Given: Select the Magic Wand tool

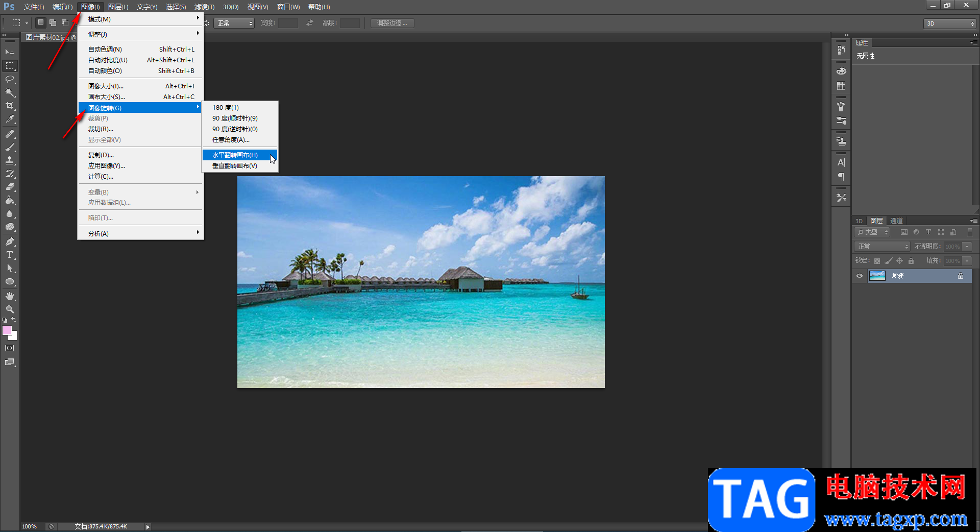Looking at the screenshot, I should coord(10,92).
